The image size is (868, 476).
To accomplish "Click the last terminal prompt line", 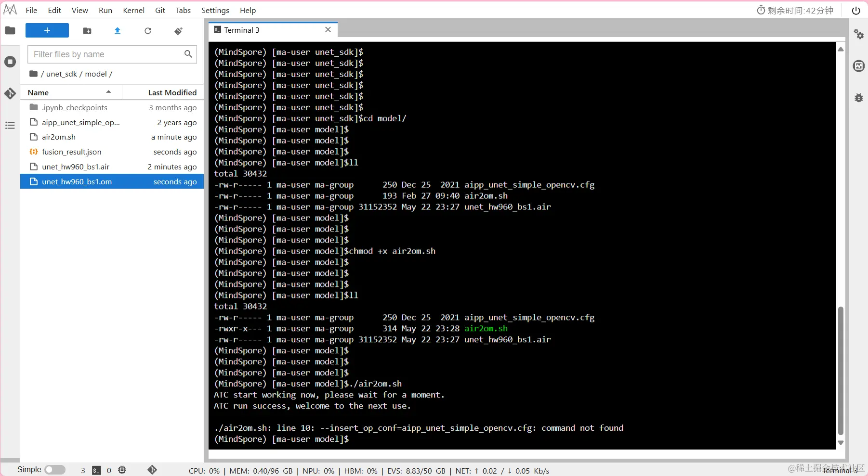I will point(281,439).
